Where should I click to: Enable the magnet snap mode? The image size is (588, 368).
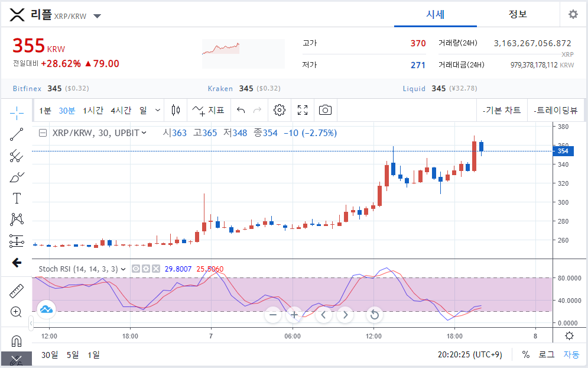coord(17,341)
